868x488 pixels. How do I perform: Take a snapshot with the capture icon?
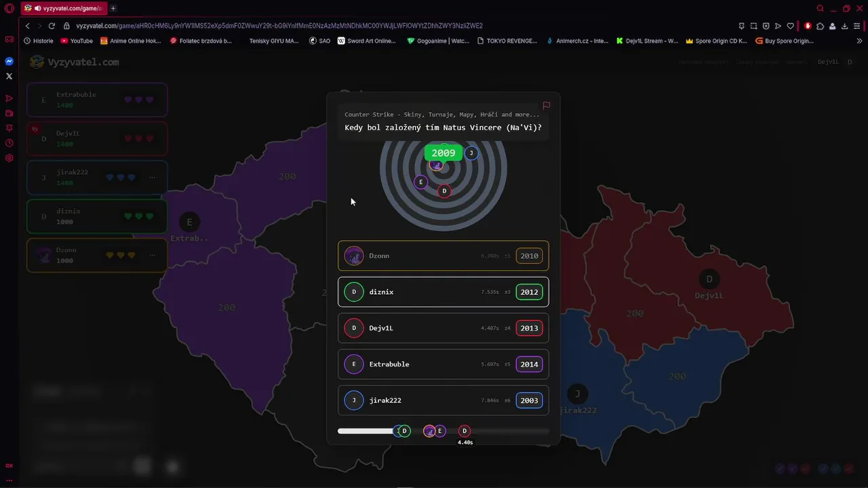point(753,26)
